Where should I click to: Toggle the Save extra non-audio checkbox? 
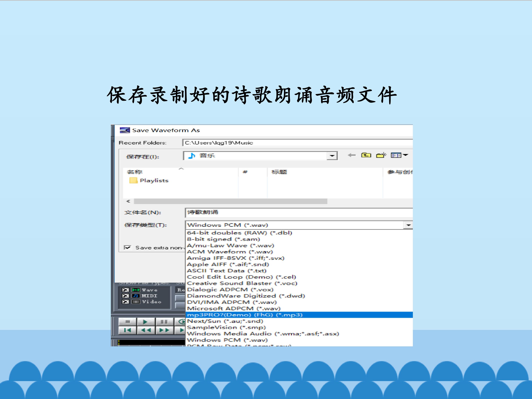(x=127, y=248)
